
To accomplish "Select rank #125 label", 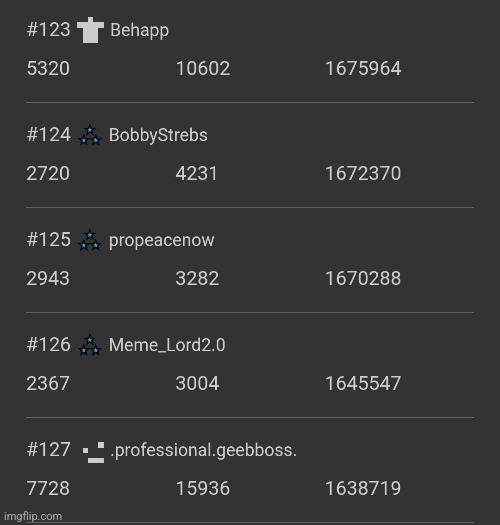I will (49, 240).
